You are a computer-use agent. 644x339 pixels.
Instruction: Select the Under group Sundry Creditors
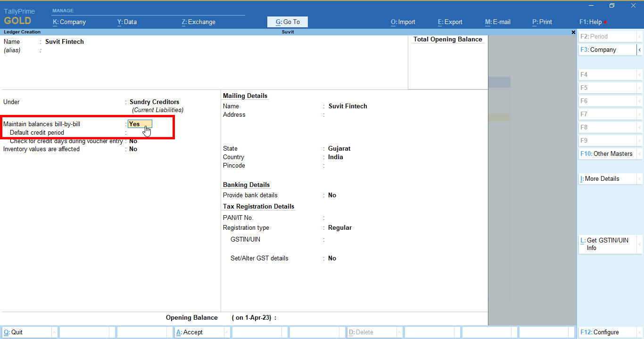(x=155, y=102)
